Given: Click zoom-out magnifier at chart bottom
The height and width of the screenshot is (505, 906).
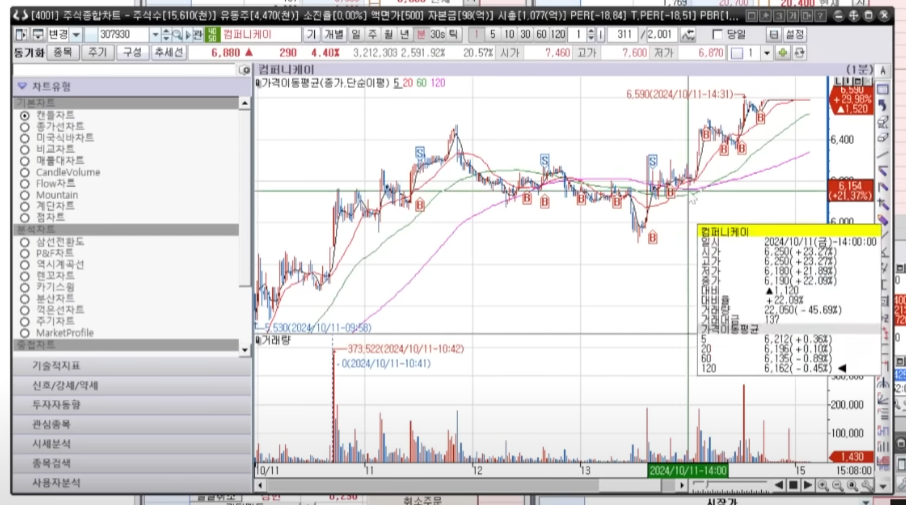Looking at the screenshot, I should (837, 486).
